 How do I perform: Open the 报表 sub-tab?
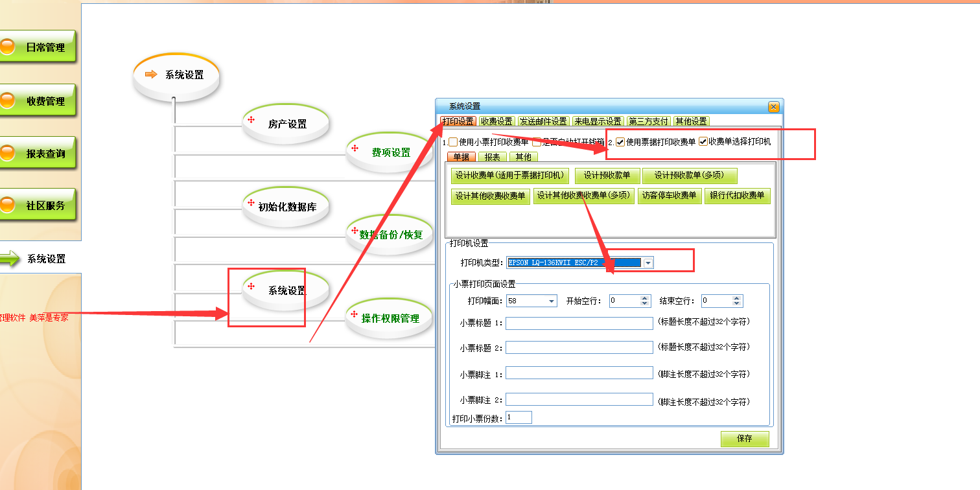tap(492, 157)
